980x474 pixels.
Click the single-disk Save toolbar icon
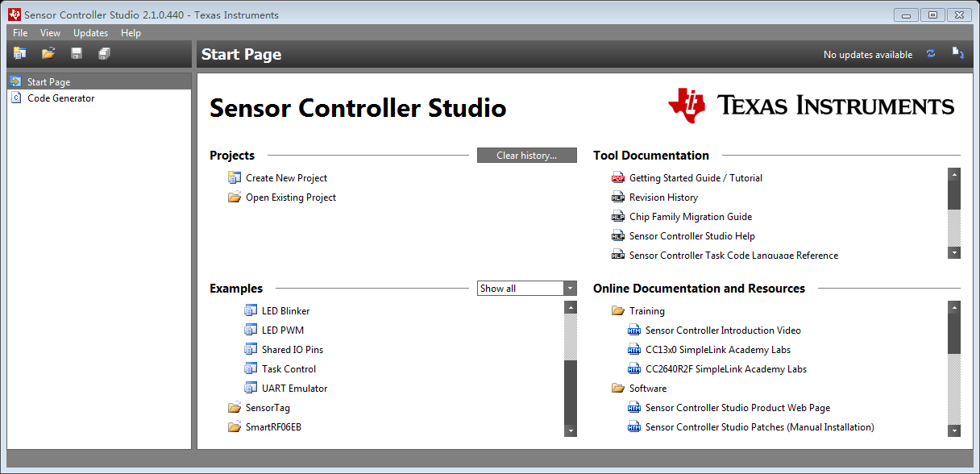point(77,54)
